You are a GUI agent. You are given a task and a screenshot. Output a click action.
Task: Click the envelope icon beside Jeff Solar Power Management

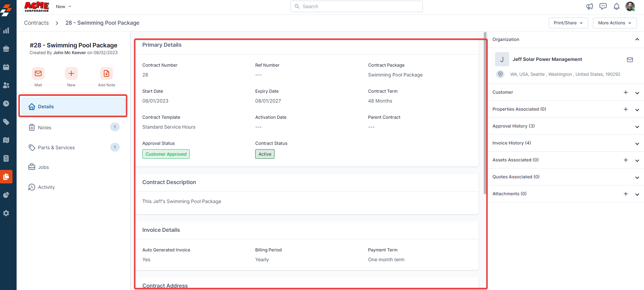(x=629, y=60)
